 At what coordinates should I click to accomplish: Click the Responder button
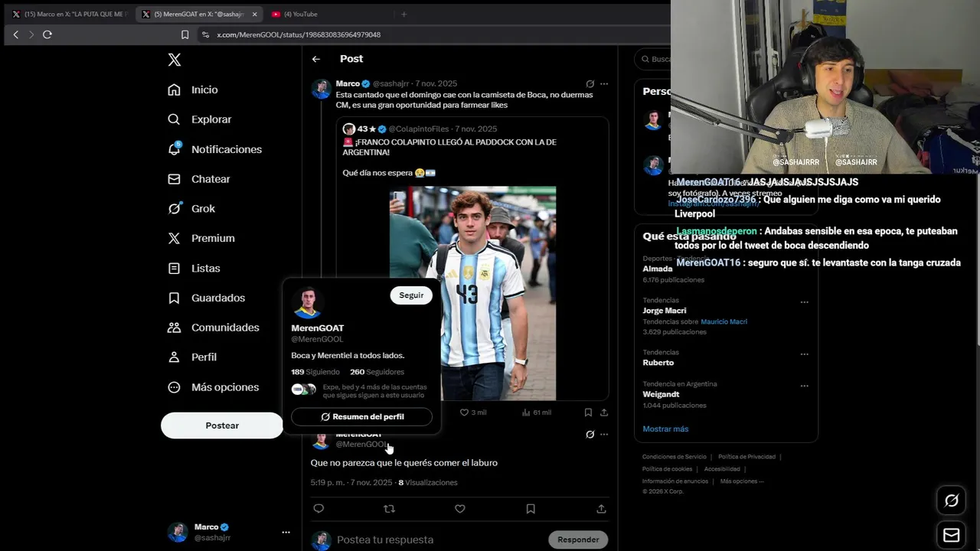(x=578, y=540)
